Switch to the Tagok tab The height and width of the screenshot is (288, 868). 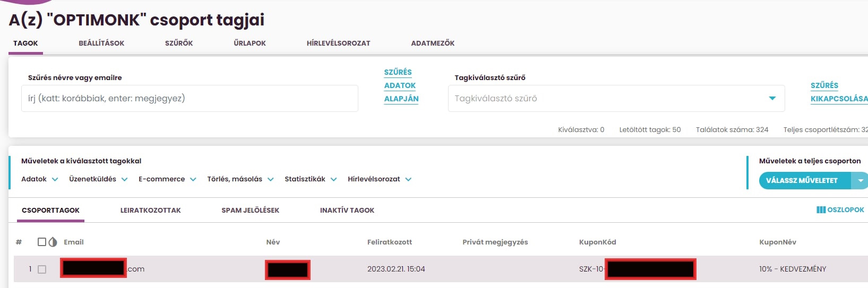tap(25, 43)
